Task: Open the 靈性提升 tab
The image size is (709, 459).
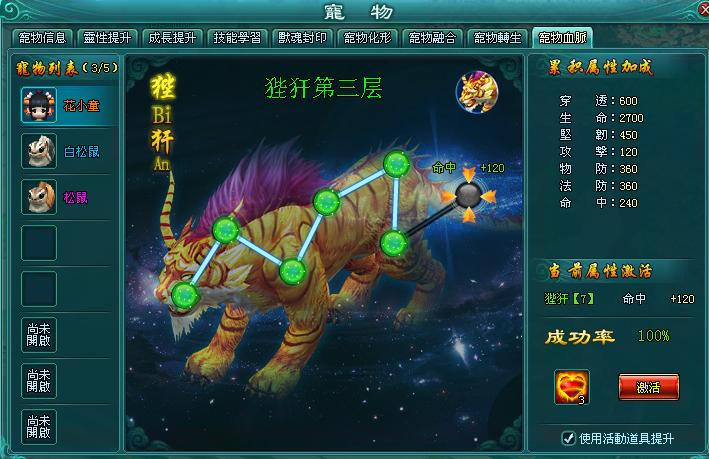Action: coord(107,38)
